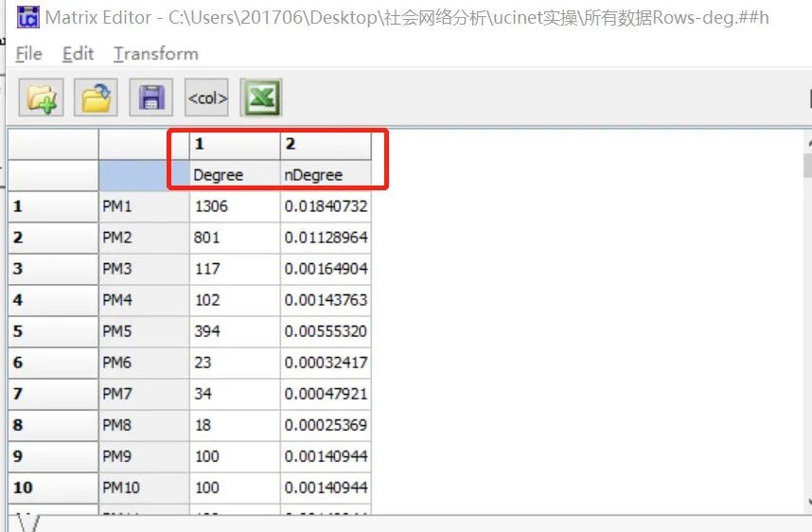
Task: Select the nDegree column header
Action: (x=326, y=175)
